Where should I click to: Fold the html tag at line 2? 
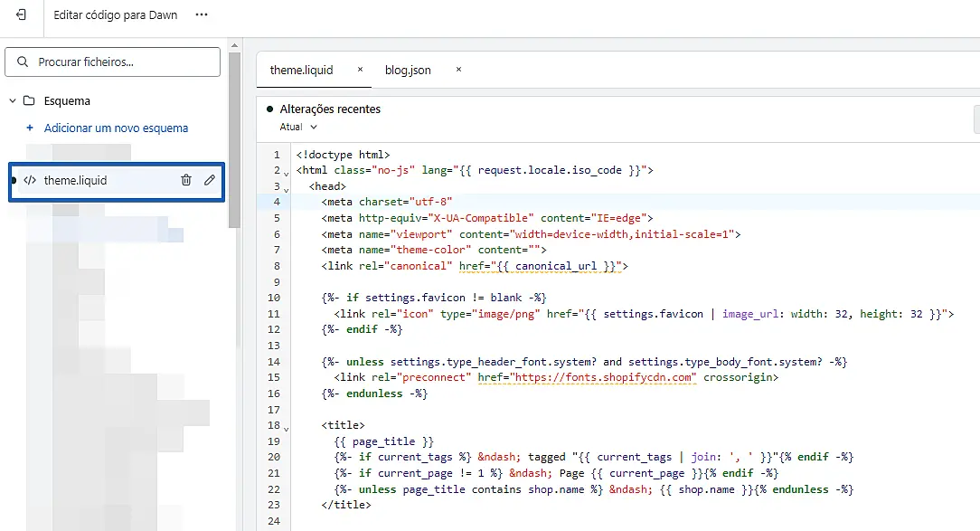287,173
